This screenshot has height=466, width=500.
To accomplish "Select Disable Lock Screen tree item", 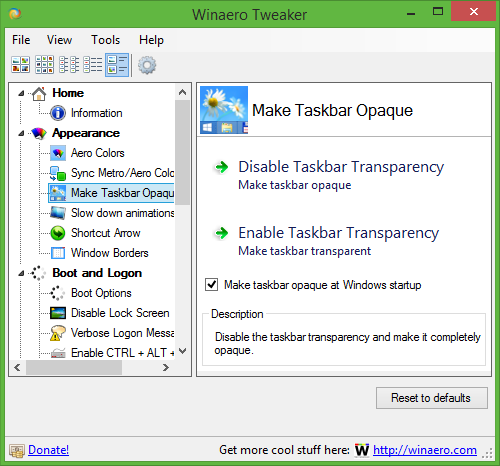I will (120, 313).
